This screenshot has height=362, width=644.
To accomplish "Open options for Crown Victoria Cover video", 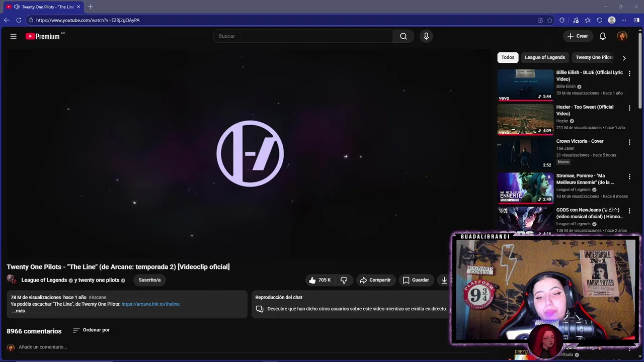I will (x=629, y=142).
